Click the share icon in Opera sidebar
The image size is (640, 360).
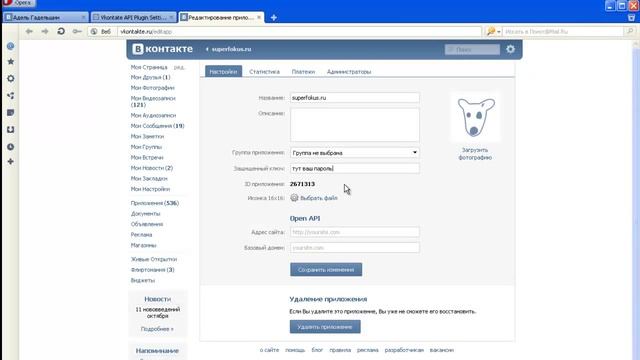point(11,96)
